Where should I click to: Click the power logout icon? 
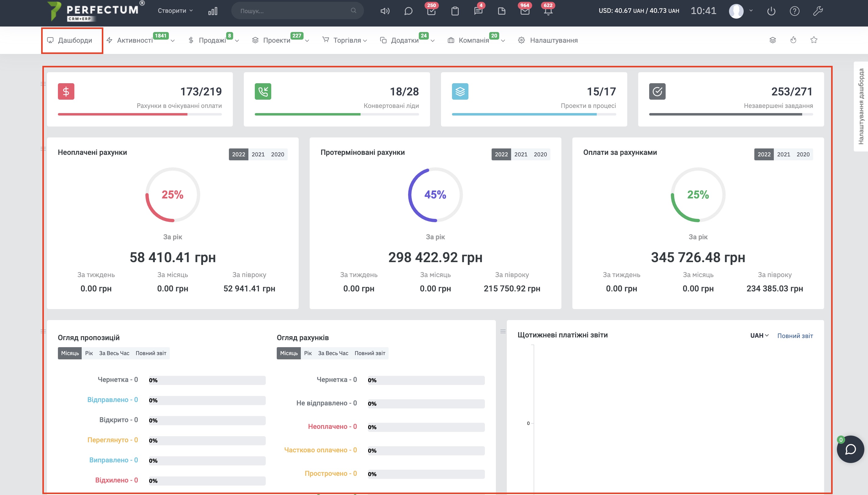pyautogui.click(x=771, y=11)
